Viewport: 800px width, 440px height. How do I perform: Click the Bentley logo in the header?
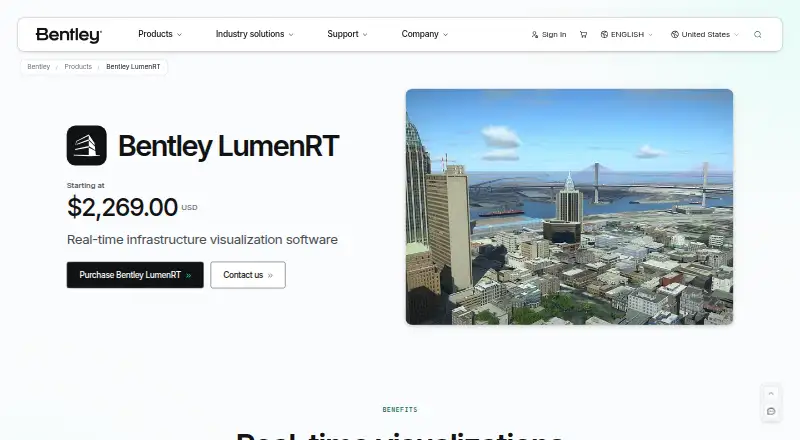click(x=69, y=35)
